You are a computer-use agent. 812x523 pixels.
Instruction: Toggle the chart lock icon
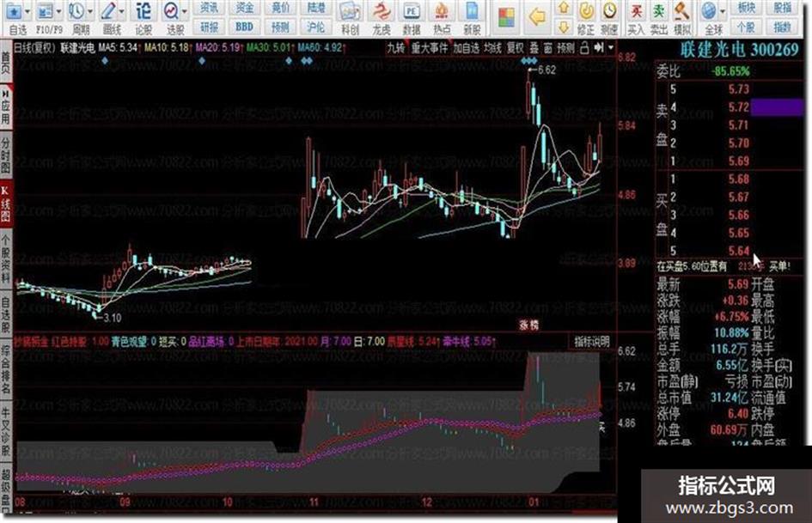(584, 48)
